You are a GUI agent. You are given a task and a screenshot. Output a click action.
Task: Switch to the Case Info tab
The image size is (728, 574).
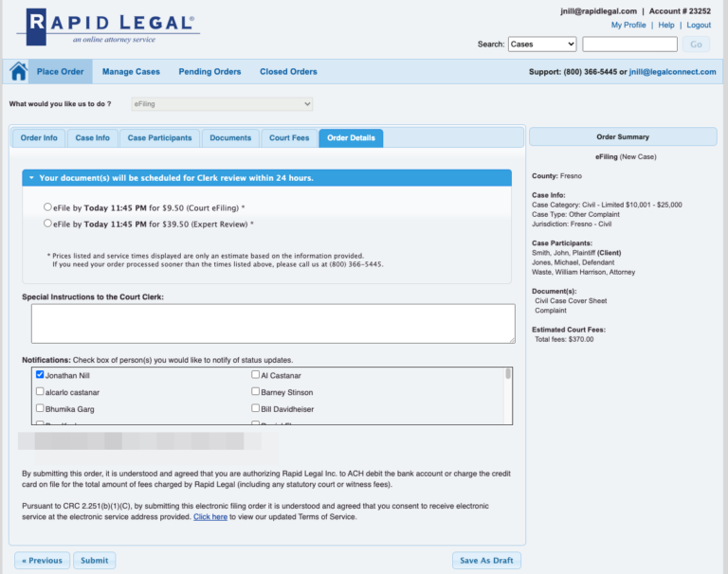tap(92, 137)
